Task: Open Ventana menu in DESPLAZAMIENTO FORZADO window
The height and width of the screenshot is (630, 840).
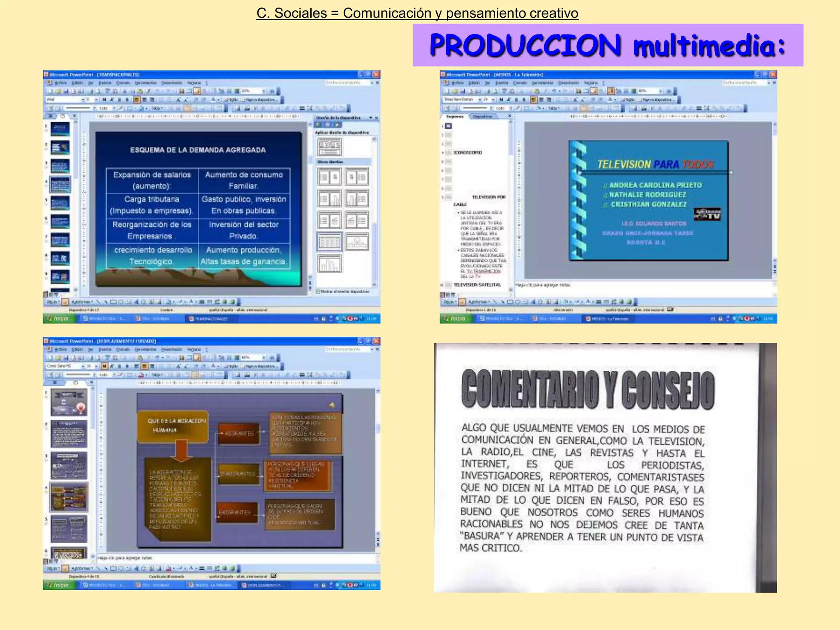Action: click(x=194, y=349)
